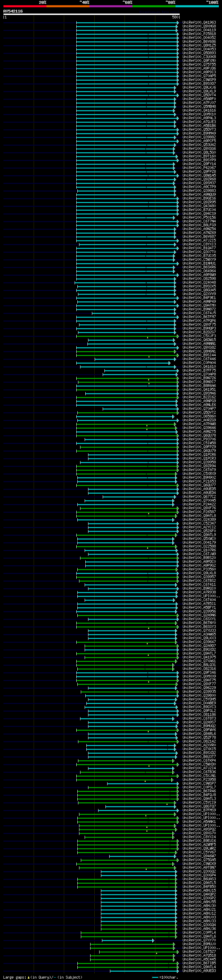Image resolution: width=222 pixels, height=980 pixels.
Task: Select the UniRef100_Q70AP7 label
Action: click(199, 408)
